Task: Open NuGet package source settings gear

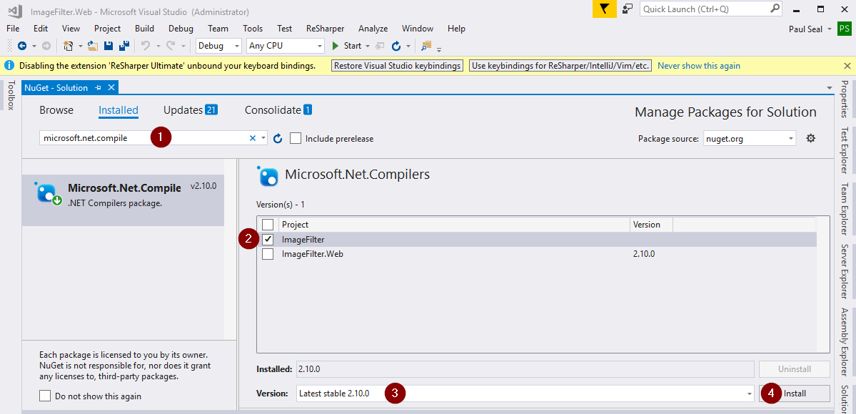Action: (811, 139)
